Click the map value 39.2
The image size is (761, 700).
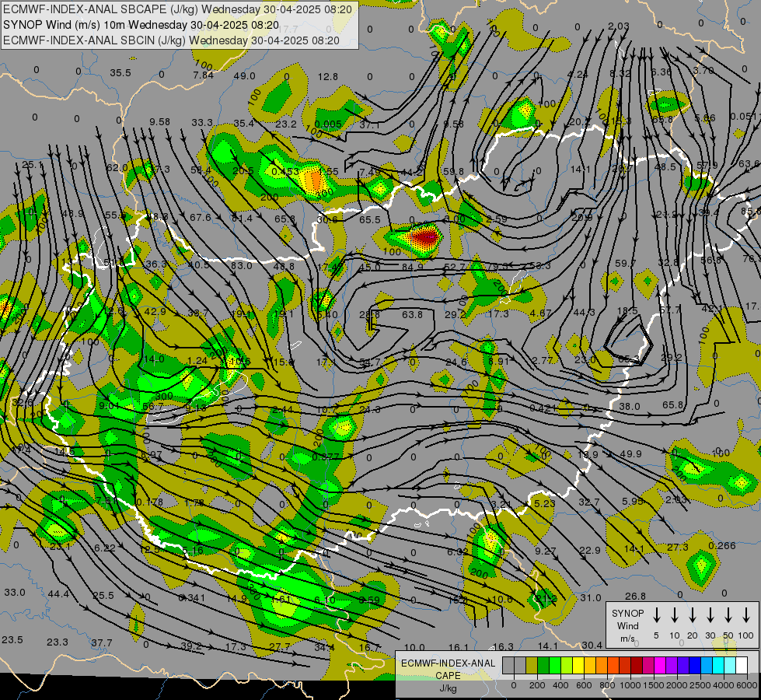coord(191,646)
